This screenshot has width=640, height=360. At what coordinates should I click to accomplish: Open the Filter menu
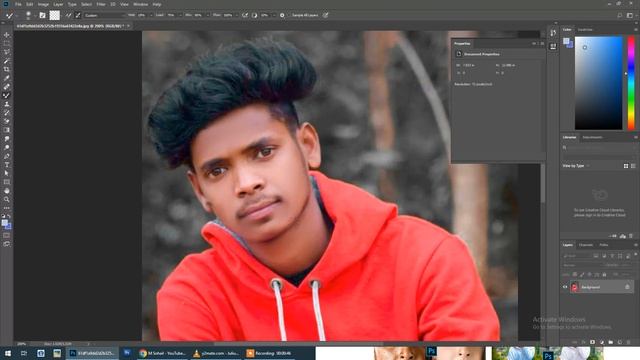101,4
